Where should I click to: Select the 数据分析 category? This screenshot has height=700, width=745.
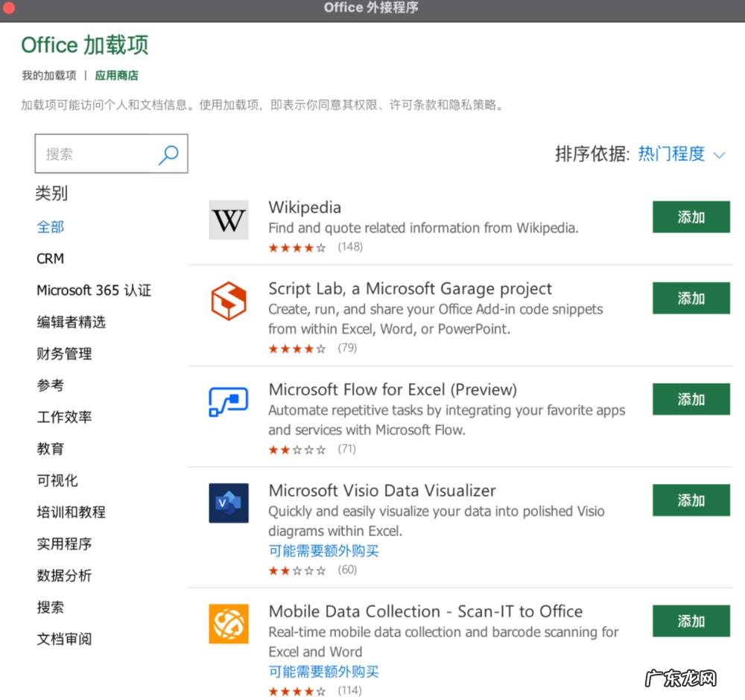64,576
